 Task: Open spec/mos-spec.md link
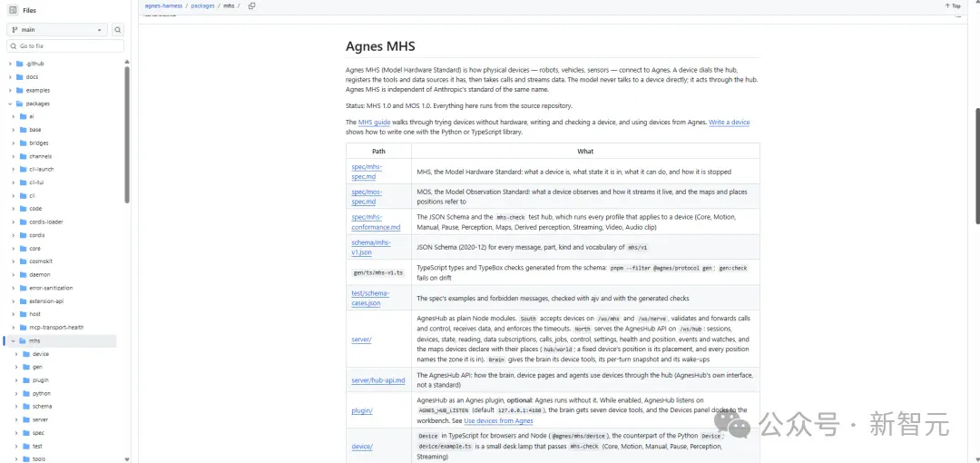(367, 196)
